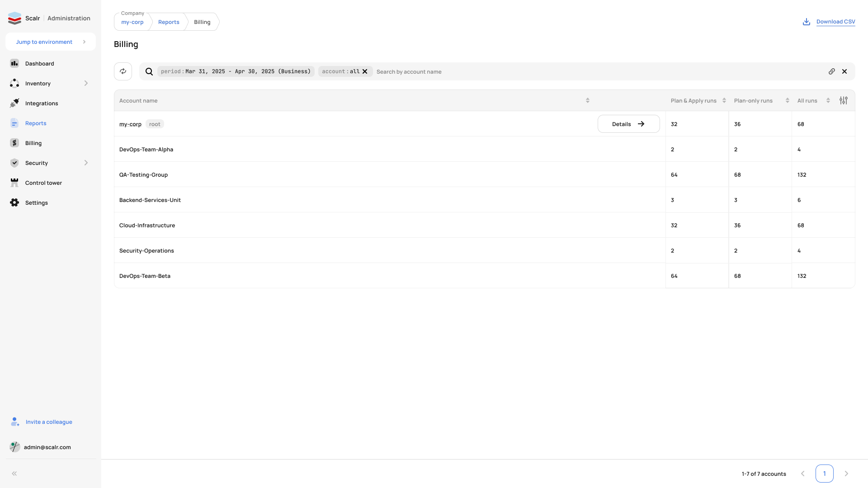The image size is (868, 488).
Task: Click the Control tower sidebar icon
Action: pyautogui.click(x=14, y=183)
